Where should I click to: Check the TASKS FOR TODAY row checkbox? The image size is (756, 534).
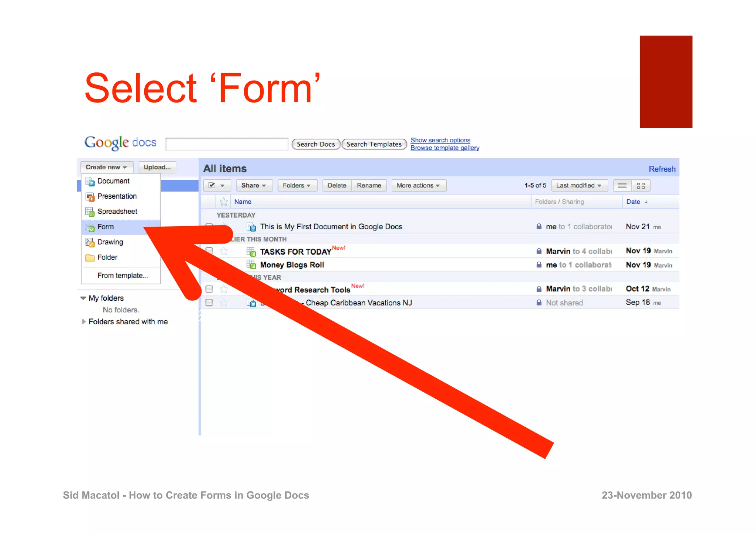pyautogui.click(x=209, y=251)
